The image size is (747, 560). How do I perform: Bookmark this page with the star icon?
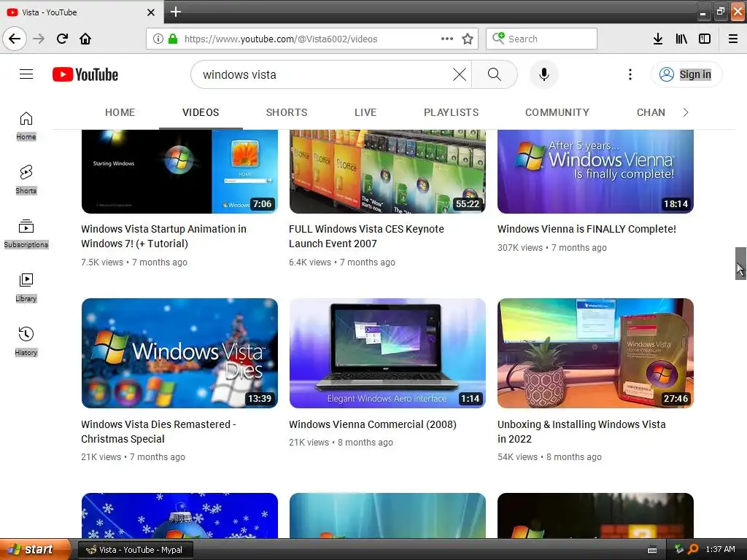click(x=468, y=39)
